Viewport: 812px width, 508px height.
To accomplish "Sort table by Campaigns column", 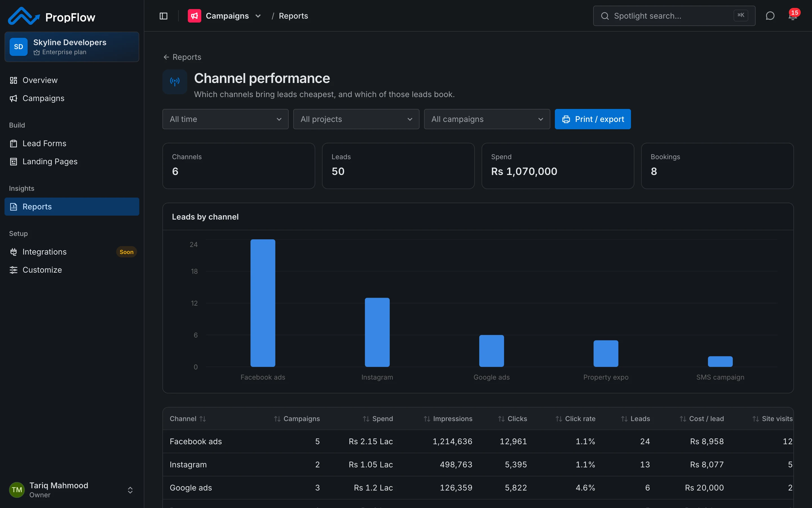I will point(297,419).
